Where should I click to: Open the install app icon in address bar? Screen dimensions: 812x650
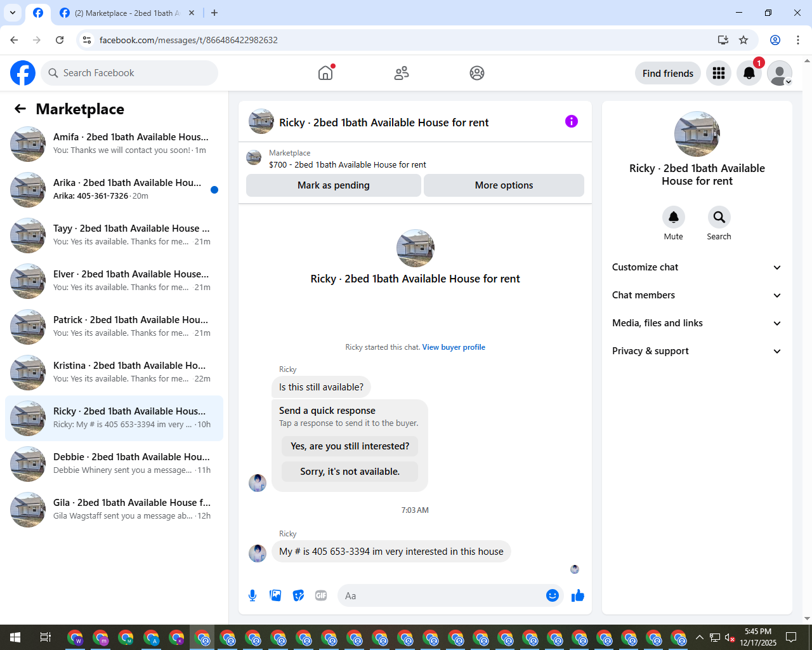[x=723, y=40]
